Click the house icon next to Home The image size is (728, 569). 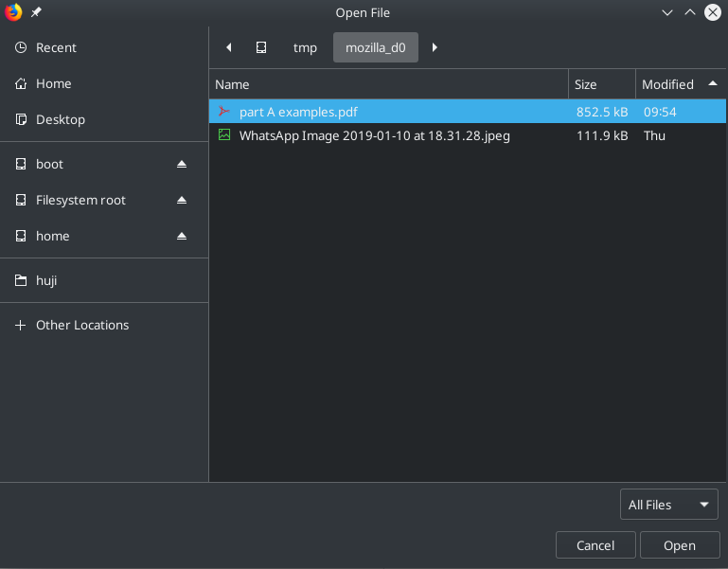click(x=21, y=83)
